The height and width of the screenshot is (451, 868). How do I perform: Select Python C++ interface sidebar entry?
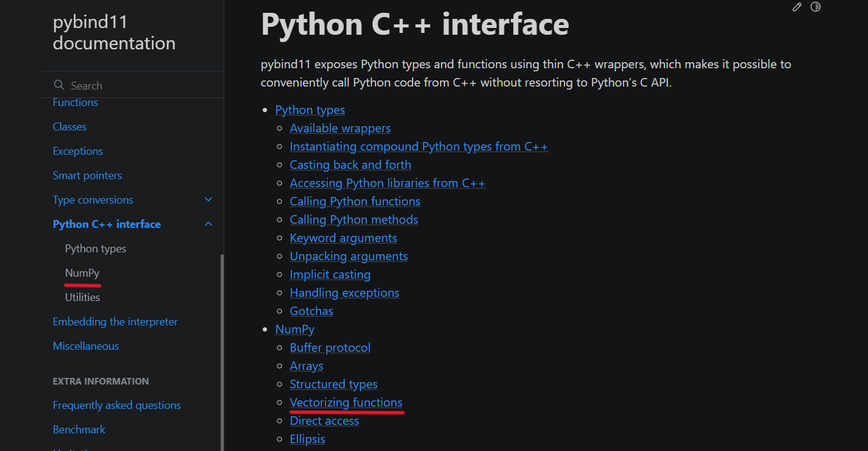coord(107,224)
